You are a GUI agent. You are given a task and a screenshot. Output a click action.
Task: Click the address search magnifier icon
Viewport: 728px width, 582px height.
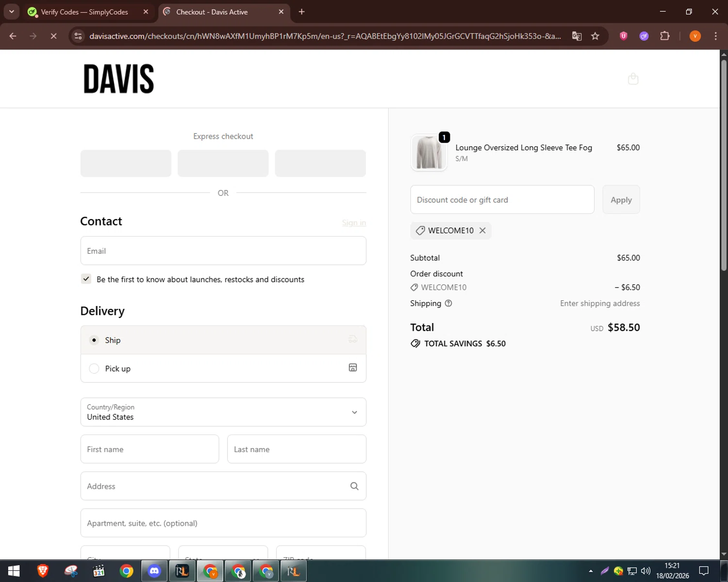(354, 486)
